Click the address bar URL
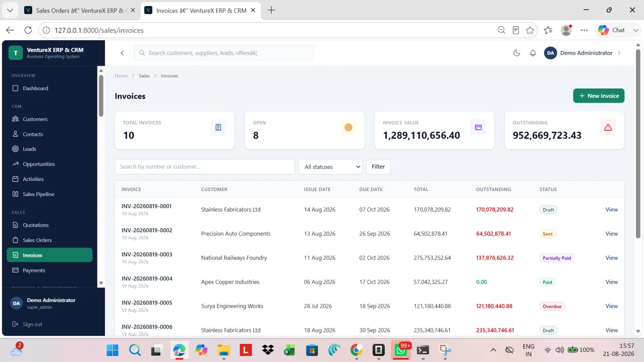The height and width of the screenshot is (362, 644). (x=99, y=30)
